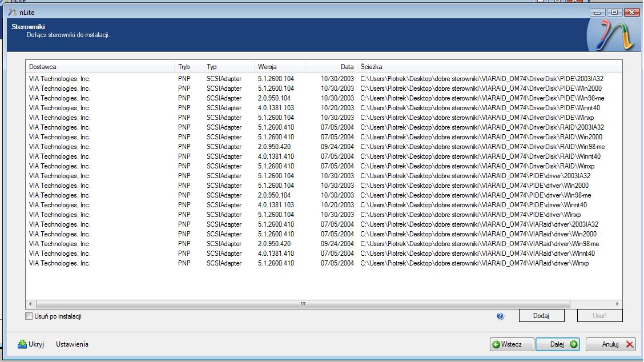
Task: Minimize the nLite window
Action: 598,13
